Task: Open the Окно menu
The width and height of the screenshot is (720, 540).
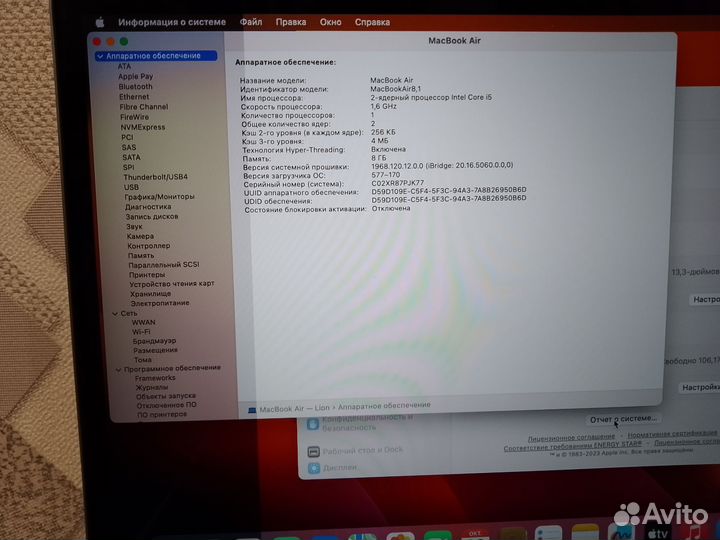Action: (331, 22)
